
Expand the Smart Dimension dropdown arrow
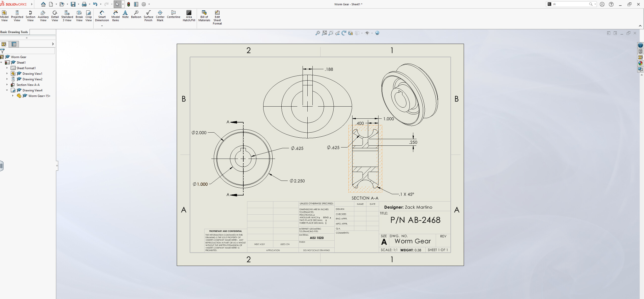[x=102, y=26]
